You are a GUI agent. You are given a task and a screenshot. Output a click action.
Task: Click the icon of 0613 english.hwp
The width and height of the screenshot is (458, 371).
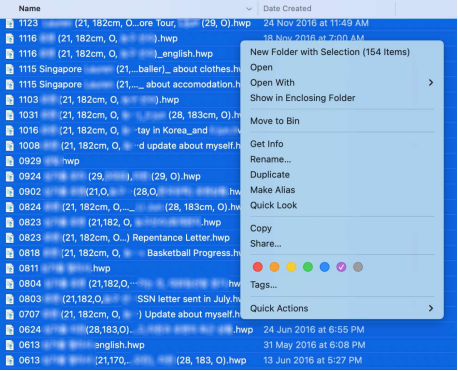coord(10,345)
